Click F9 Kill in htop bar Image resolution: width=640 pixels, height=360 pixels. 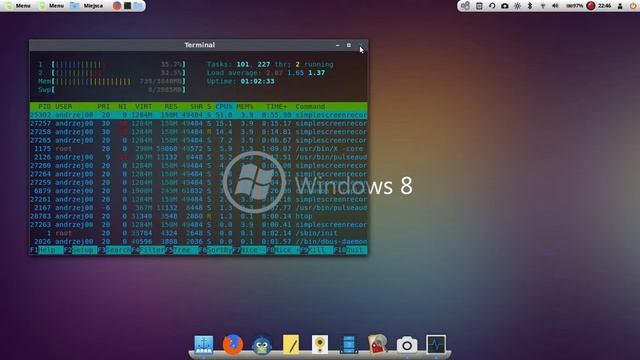[317, 250]
